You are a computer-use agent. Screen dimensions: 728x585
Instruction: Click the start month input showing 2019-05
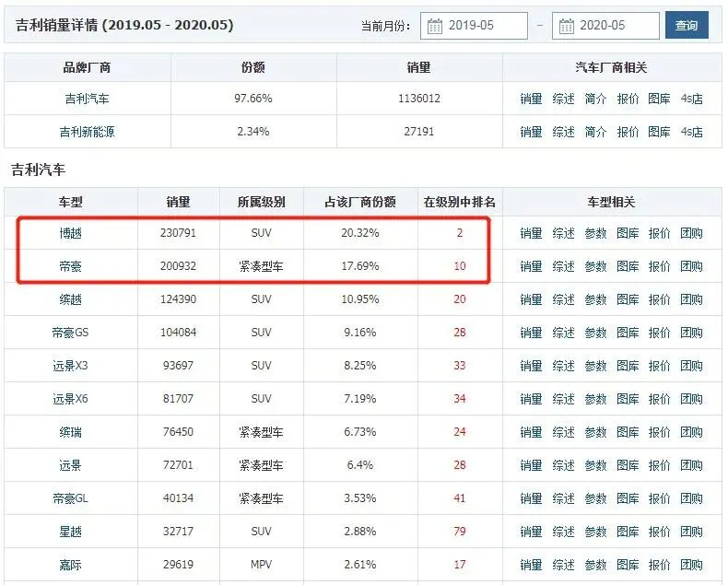coord(474,26)
